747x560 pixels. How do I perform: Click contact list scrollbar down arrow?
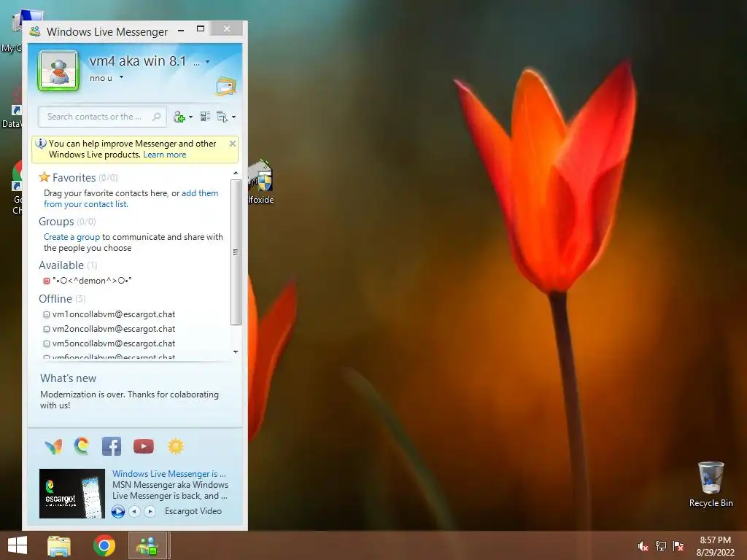tap(236, 352)
